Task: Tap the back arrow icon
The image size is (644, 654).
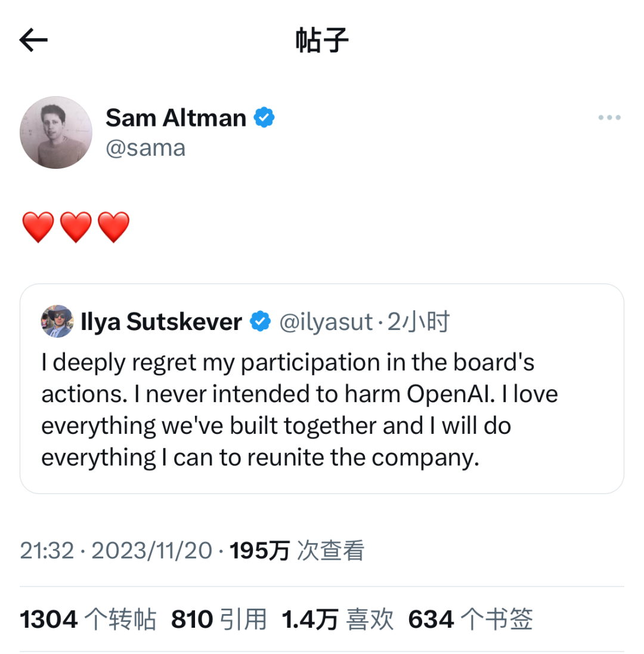Action: (33, 41)
